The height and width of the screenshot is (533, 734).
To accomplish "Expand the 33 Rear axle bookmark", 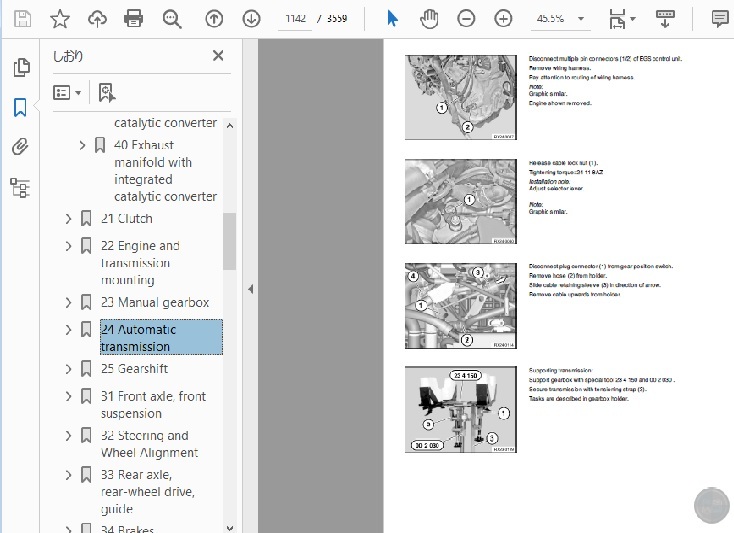I will 68,475.
